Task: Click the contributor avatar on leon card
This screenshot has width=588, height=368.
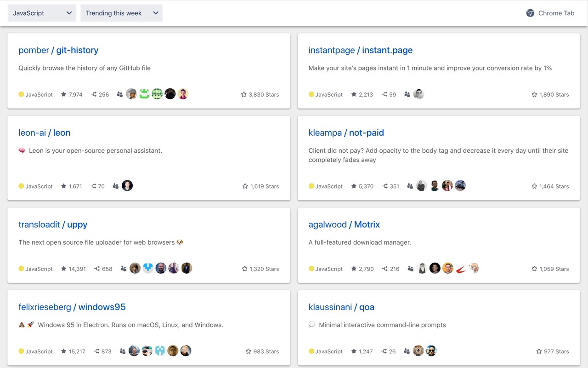Action: coord(127,185)
